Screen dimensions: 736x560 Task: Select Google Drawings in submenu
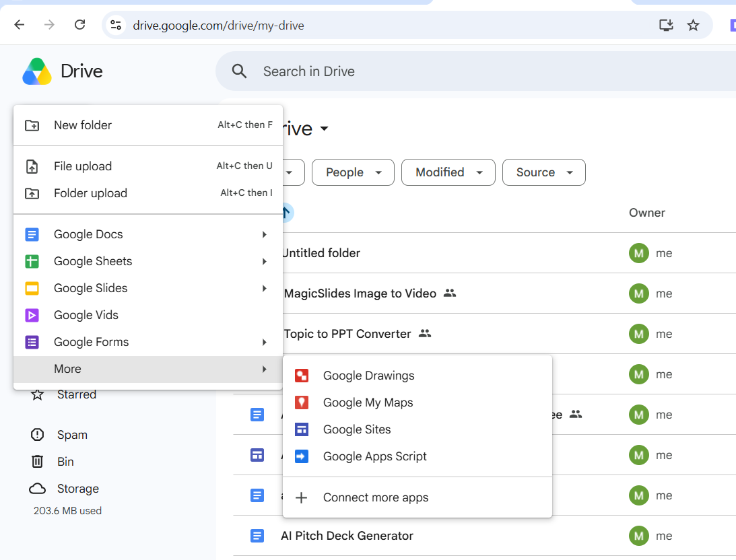click(x=417, y=376)
